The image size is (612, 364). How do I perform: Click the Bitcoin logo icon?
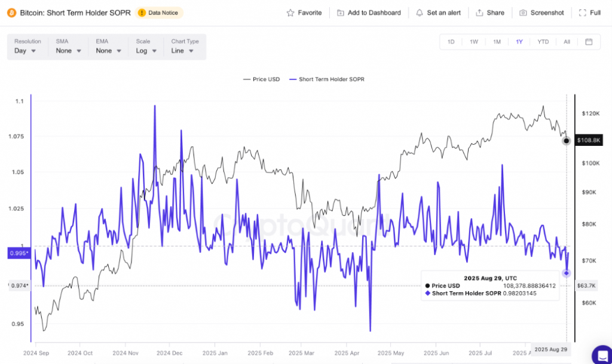(11, 13)
